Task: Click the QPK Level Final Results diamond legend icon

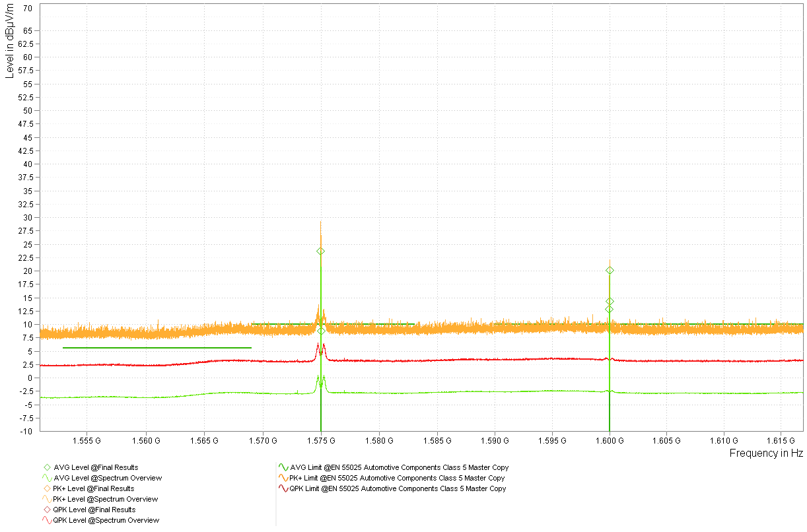Action: click(47, 510)
